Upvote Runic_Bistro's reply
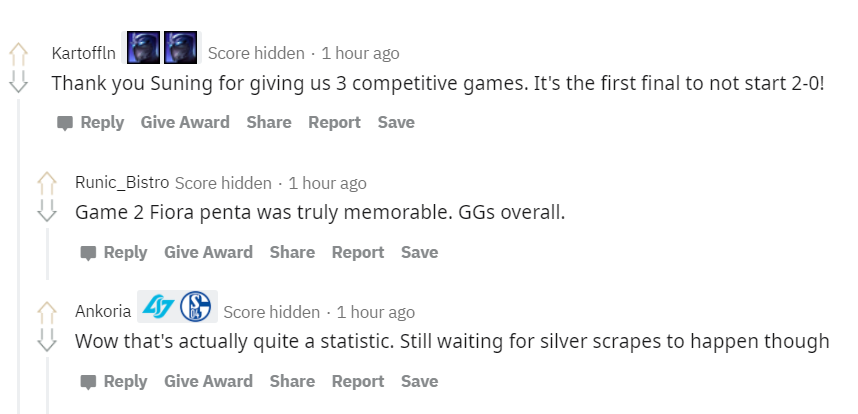858x414 pixels. click(x=47, y=184)
